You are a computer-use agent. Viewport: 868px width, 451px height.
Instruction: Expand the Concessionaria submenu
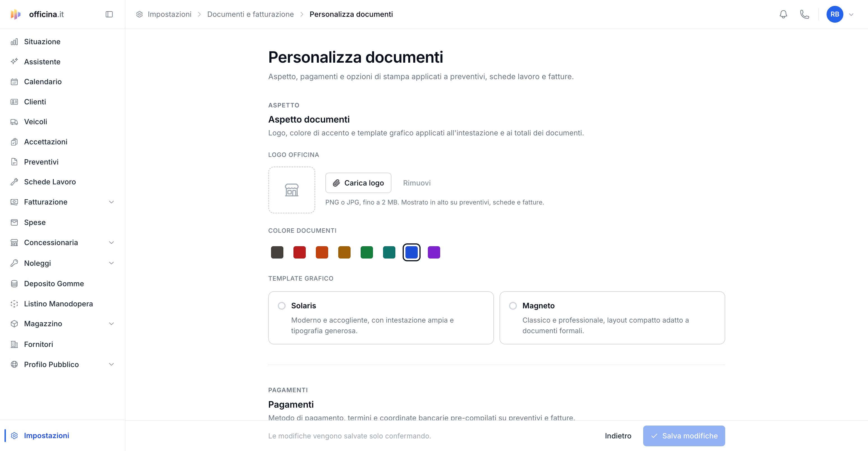pos(111,243)
